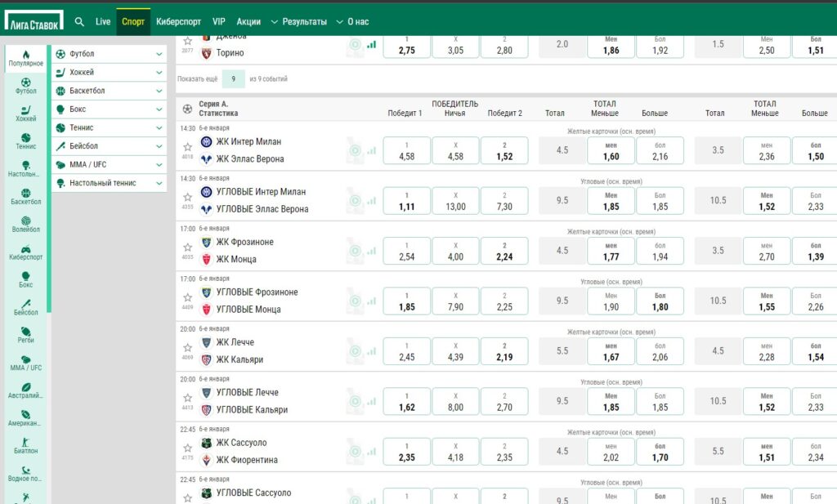The height and width of the screenshot is (504, 837).
Task: Open the Серия А league link
Action: click(213, 104)
